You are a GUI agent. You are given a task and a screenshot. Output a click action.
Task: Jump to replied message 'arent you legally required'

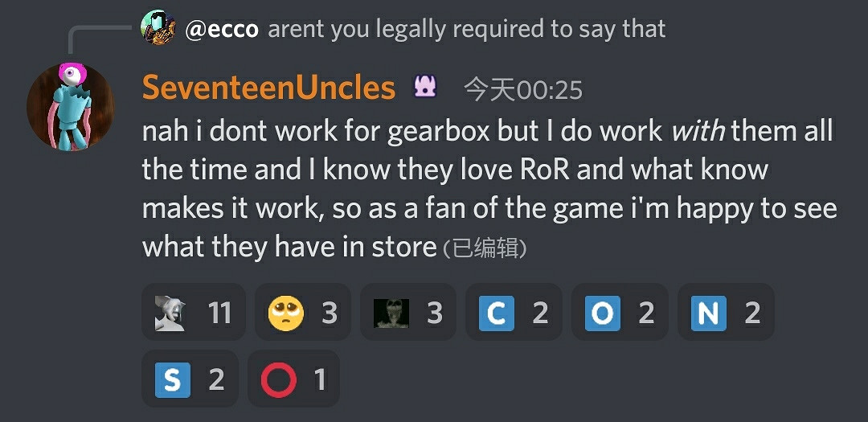(x=467, y=29)
